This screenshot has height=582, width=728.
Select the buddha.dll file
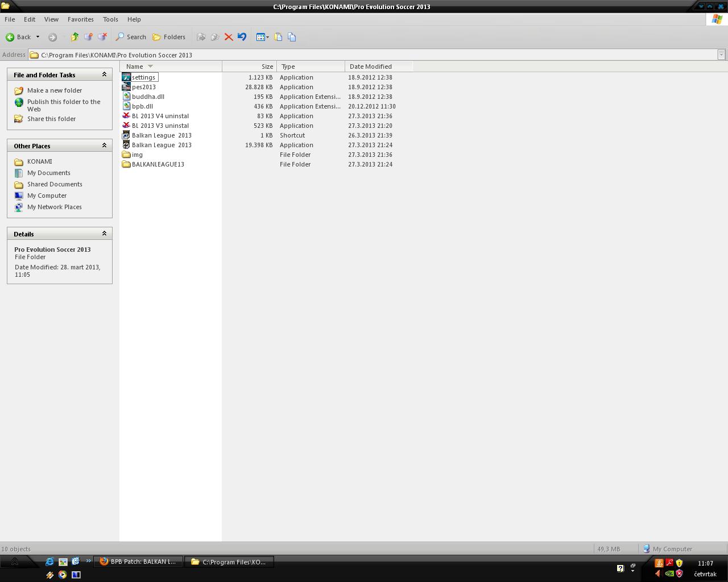point(148,97)
